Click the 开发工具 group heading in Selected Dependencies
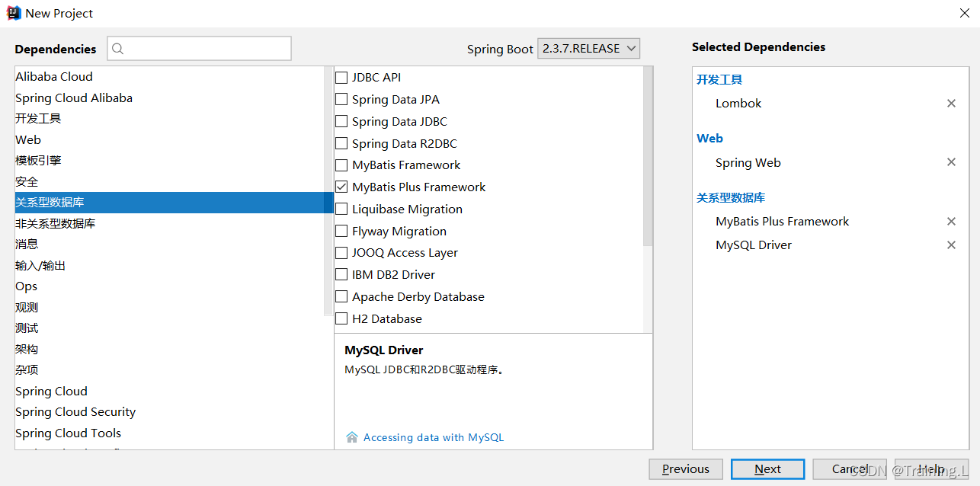The image size is (980, 486). click(x=719, y=79)
